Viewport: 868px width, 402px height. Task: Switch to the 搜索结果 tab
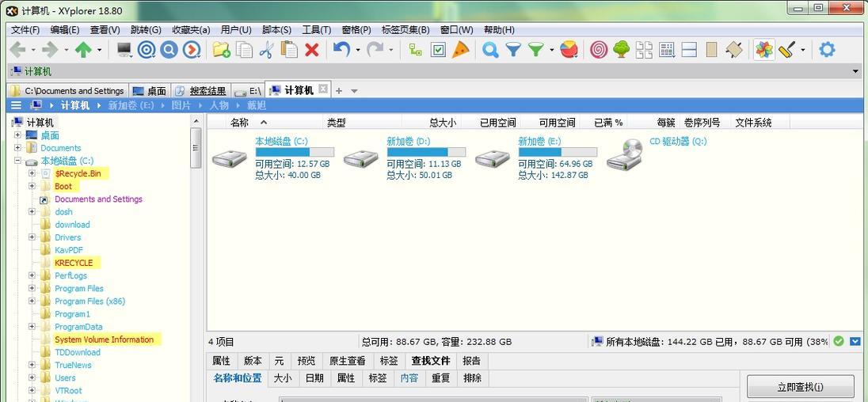(x=200, y=91)
